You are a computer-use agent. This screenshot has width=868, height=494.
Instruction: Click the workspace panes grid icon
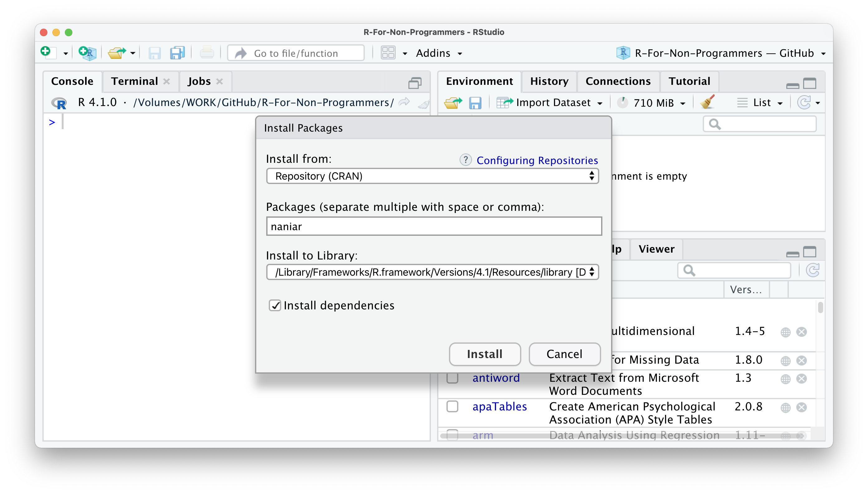click(x=388, y=53)
